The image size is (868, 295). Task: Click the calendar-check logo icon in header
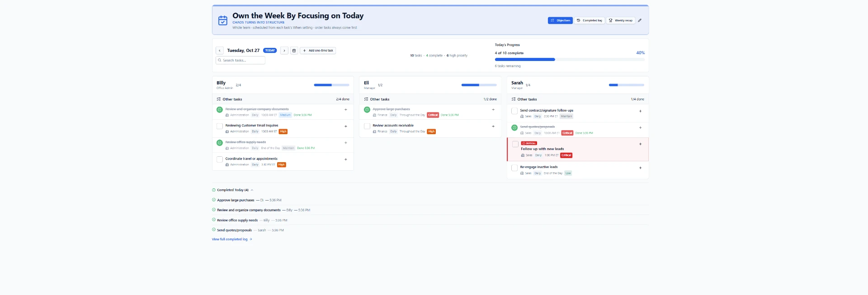(223, 20)
